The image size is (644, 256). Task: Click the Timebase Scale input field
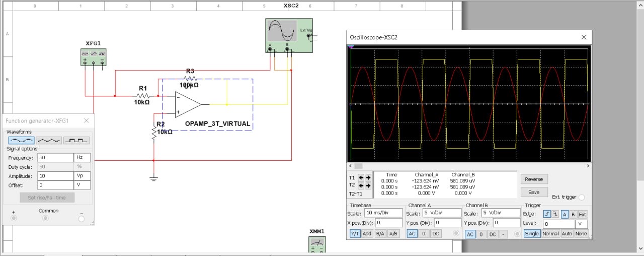point(384,213)
